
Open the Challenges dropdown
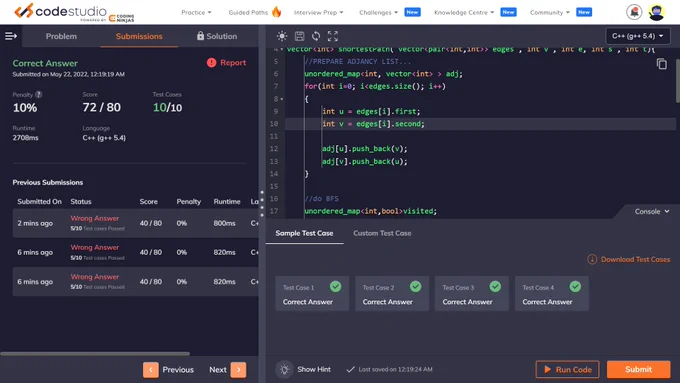click(x=379, y=12)
